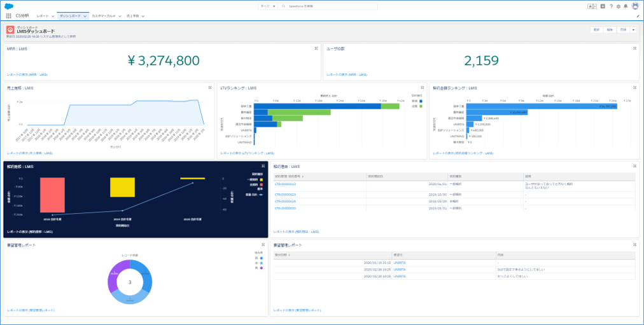
Task: Click the user avatar profile icon
Action: pyautogui.click(x=634, y=6)
